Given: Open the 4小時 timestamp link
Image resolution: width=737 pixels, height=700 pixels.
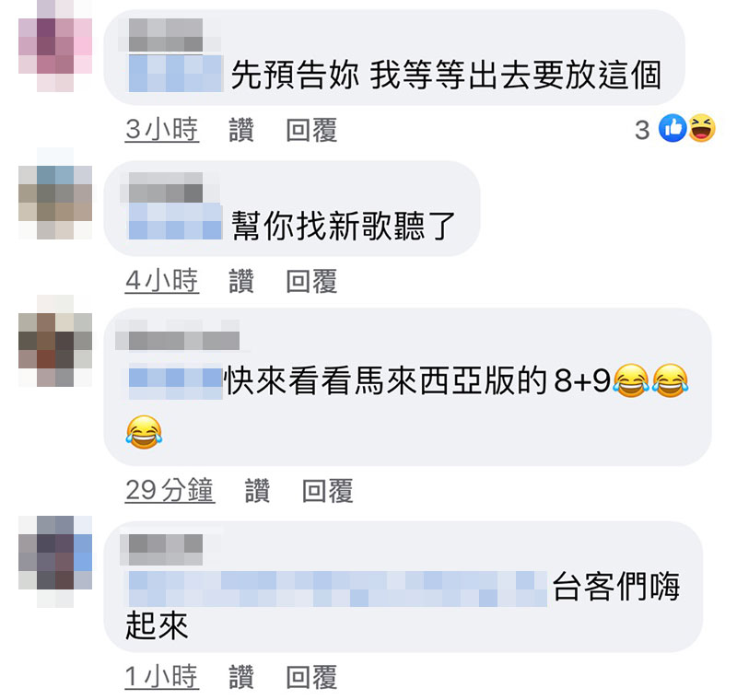Looking at the screenshot, I should coord(162,281).
